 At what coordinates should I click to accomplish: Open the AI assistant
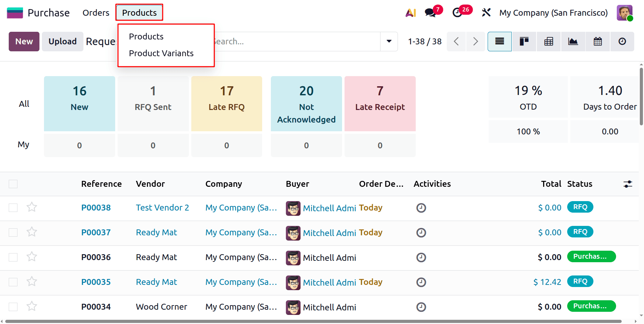[410, 13]
